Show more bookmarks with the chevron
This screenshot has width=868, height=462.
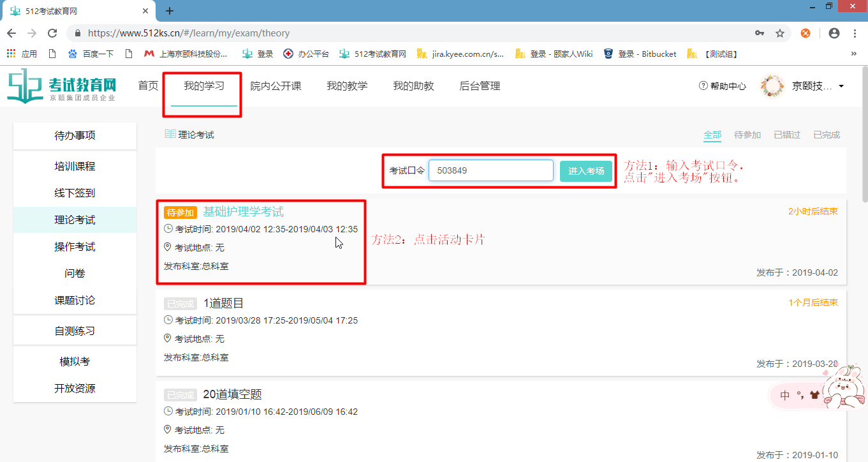854,54
